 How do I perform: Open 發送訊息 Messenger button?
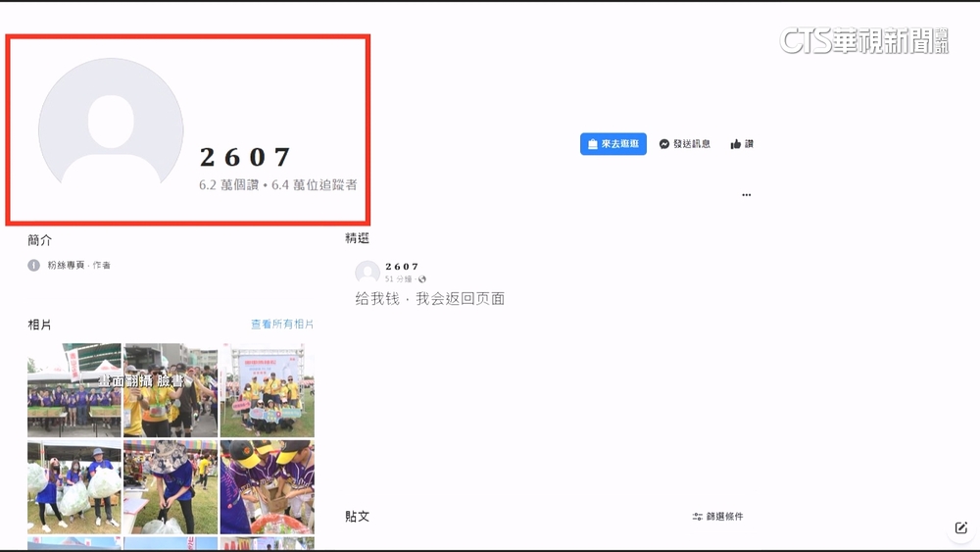pos(685,144)
